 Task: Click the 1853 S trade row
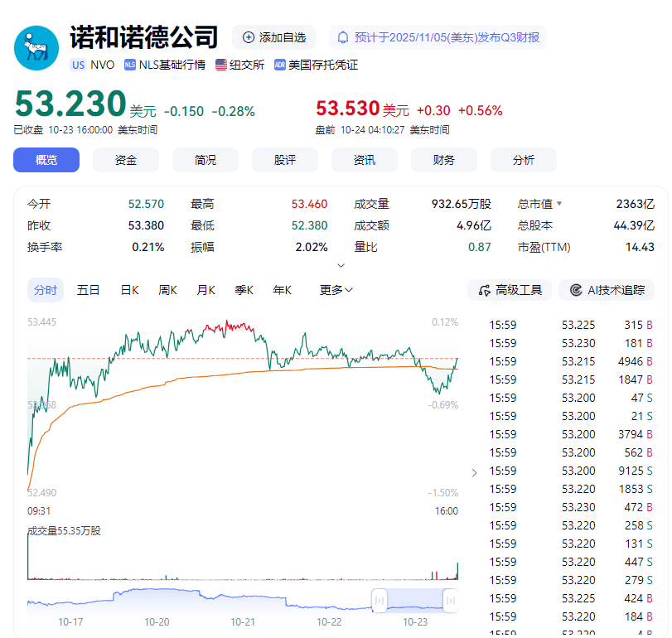[x=571, y=490]
